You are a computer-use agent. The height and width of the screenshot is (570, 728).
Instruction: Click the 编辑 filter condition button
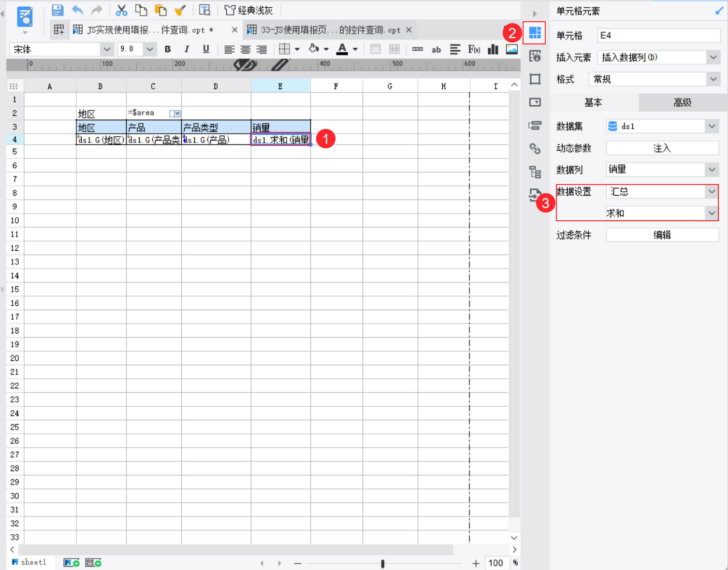click(663, 235)
